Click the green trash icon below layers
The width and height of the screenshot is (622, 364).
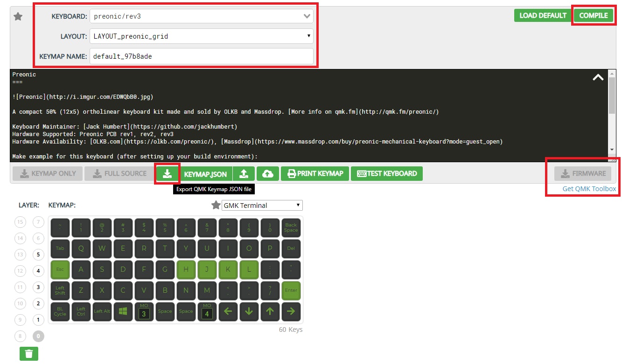pos(29,353)
